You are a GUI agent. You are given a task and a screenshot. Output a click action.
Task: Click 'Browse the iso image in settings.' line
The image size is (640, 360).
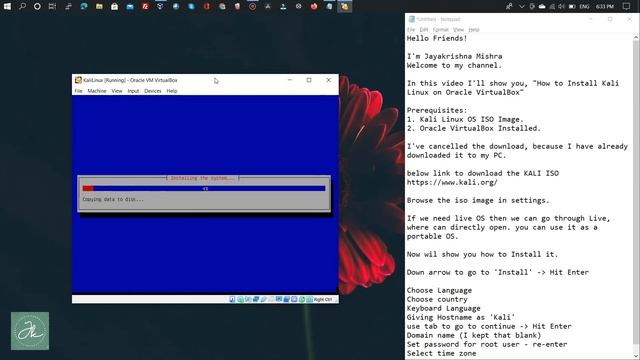[478, 200]
